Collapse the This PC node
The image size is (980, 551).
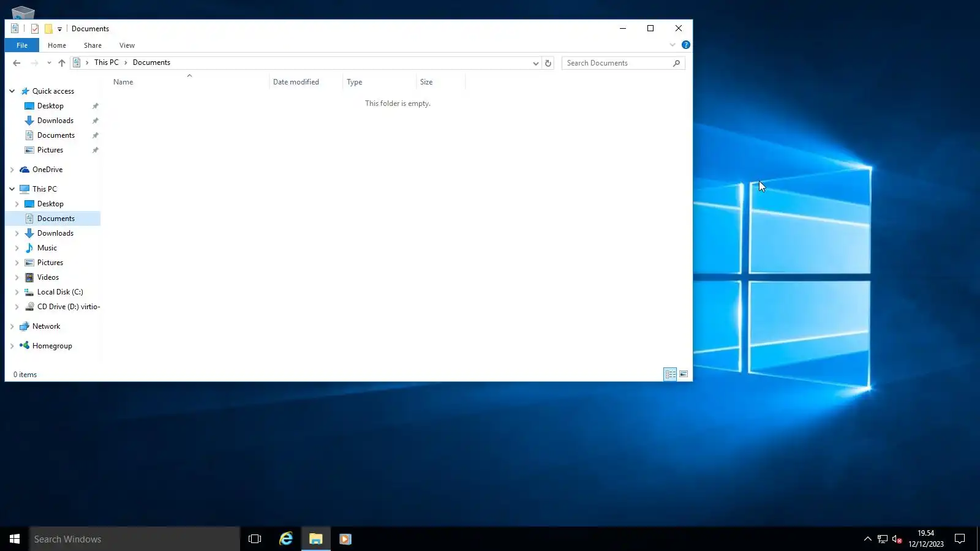(12, 189)
